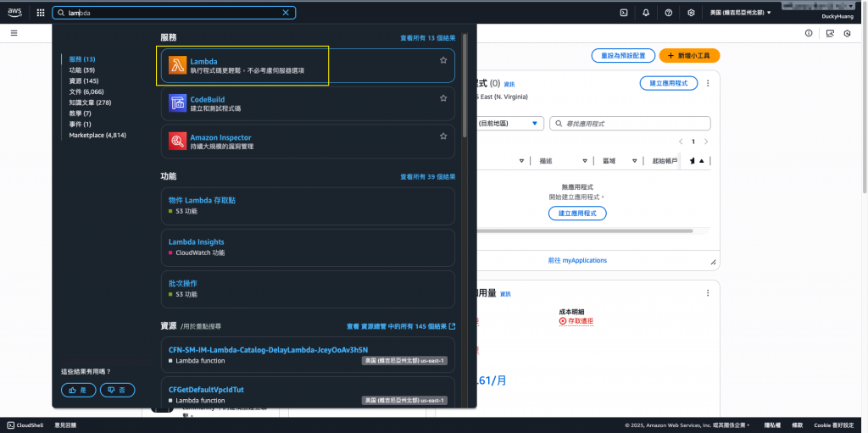
Task: Open the hamburger navigation menu
Action: [x=14, y=33]
